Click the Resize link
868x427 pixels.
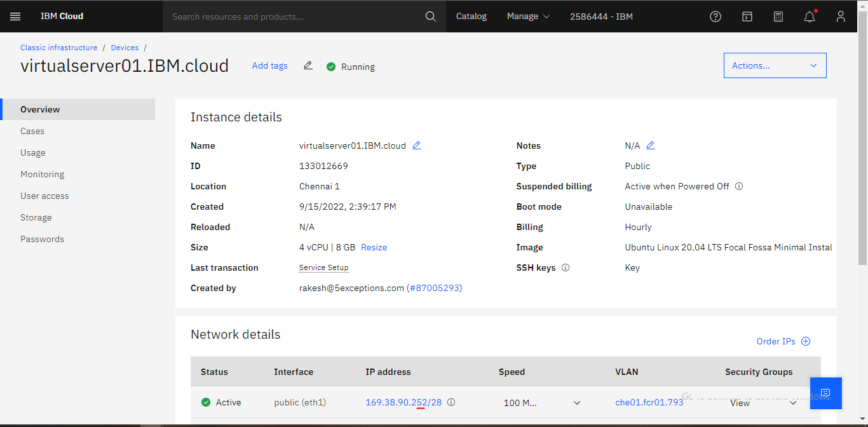[x=374, y=247]
